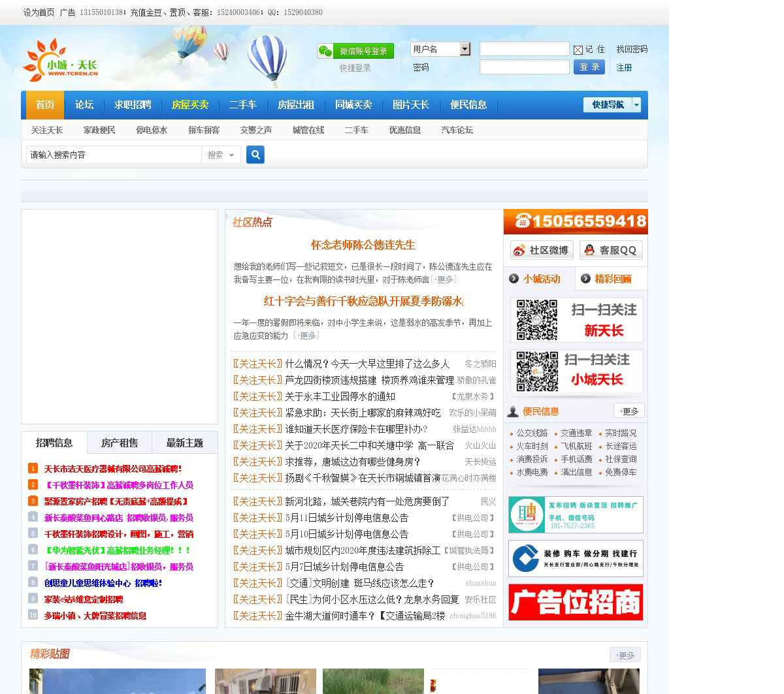
Task: Expand the 用户名 login type dropdown
Action: [465, 49]
